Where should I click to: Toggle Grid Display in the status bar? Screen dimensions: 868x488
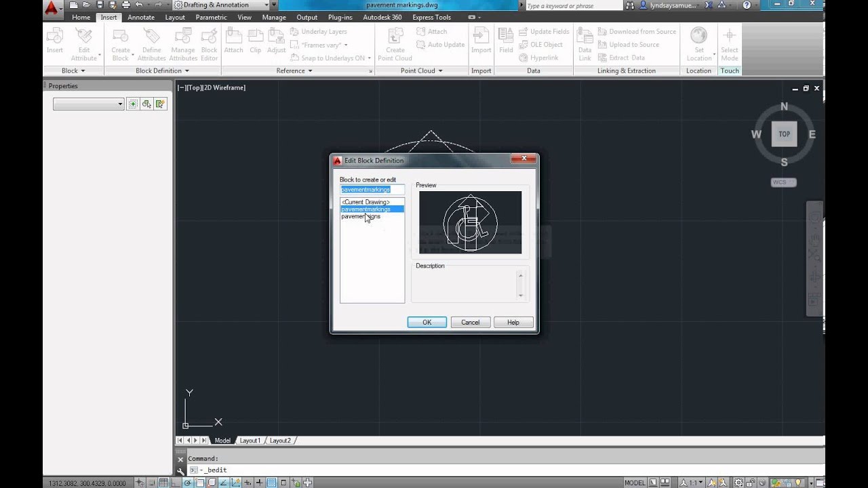point(163,483)
